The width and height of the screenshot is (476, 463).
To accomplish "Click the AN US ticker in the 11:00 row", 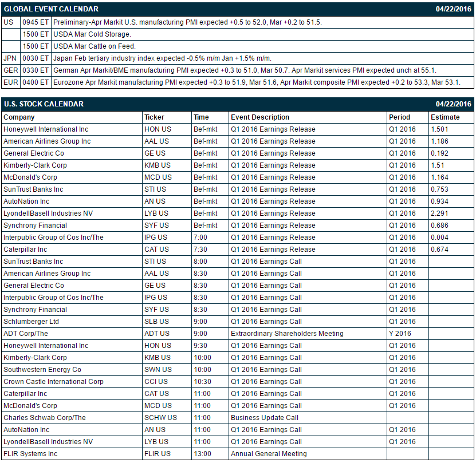I will [x=155, y=430].
